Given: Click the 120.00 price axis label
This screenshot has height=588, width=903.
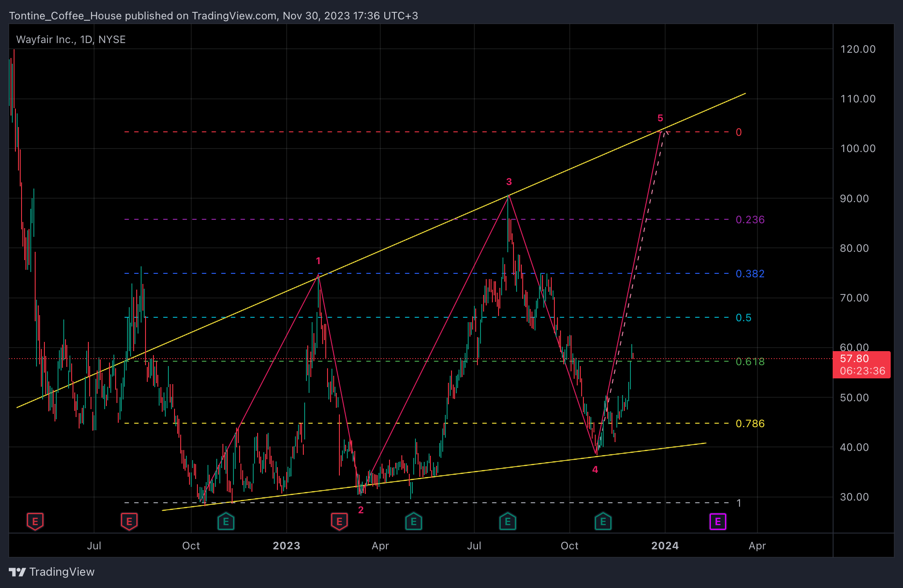Looking at the screenshot, I should pos(858,49).
